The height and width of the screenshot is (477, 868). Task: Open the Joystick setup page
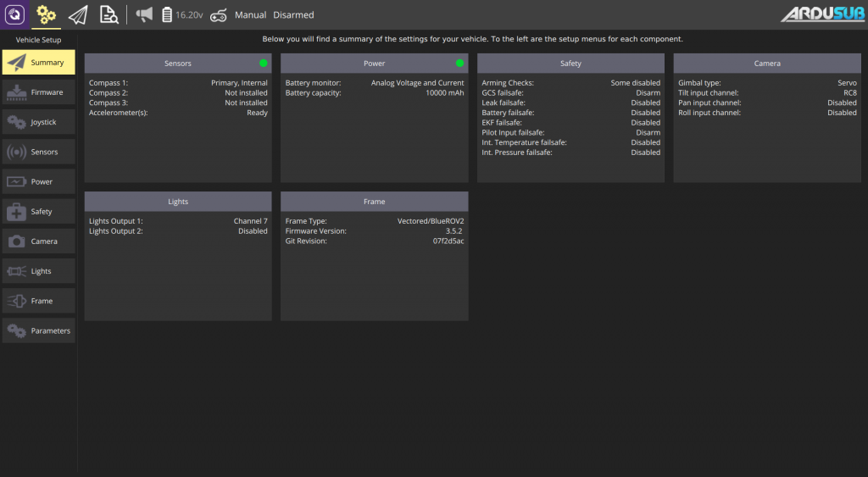pos(39,122)
